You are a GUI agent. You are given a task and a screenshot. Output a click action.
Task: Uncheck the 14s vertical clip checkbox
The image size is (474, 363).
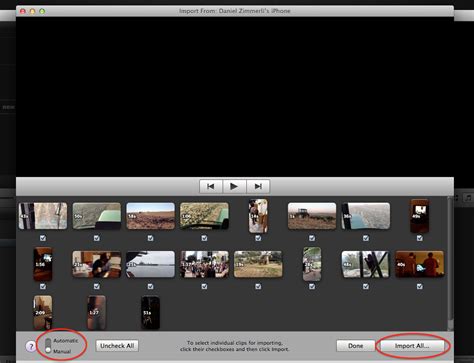click(x=258, y=238)
